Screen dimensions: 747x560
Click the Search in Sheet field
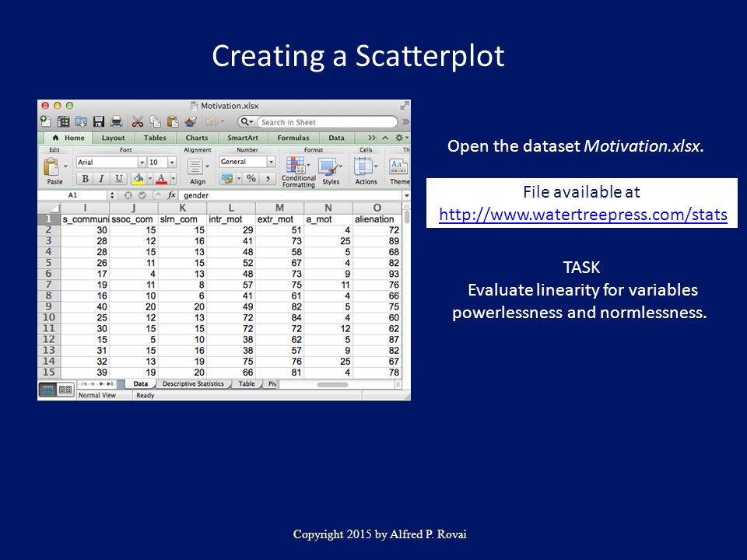(x=328, y=122)
